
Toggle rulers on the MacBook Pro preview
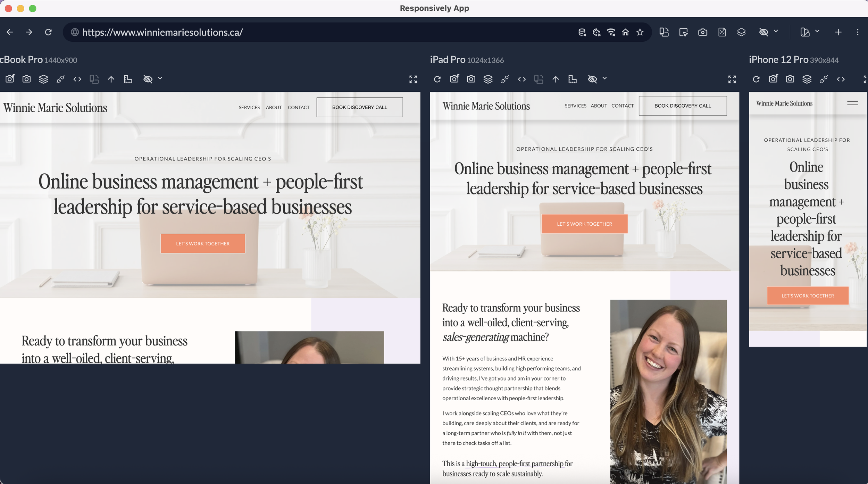pyautogui.click(x=128, y=79)
